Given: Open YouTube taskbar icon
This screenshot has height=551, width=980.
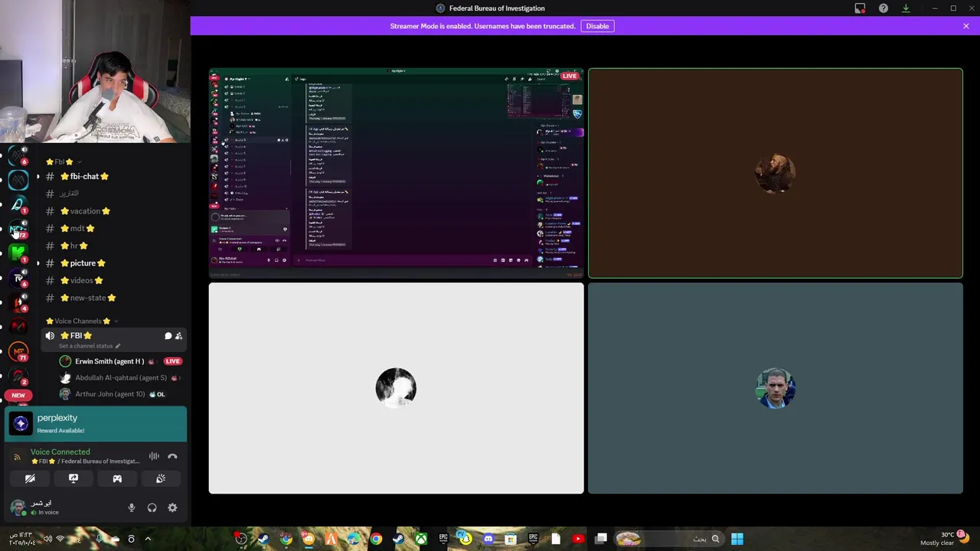Looking at the screenshot, I should (x=578, y=539).
